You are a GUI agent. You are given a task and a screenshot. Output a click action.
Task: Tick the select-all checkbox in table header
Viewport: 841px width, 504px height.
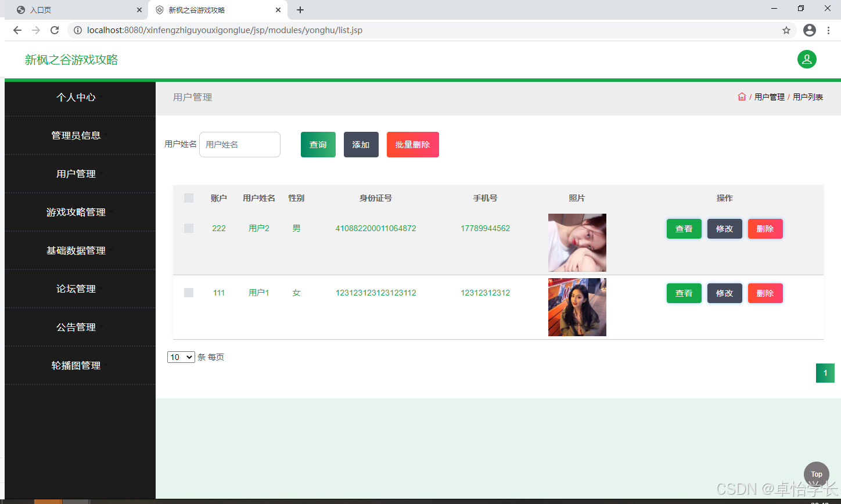point(189,198)
